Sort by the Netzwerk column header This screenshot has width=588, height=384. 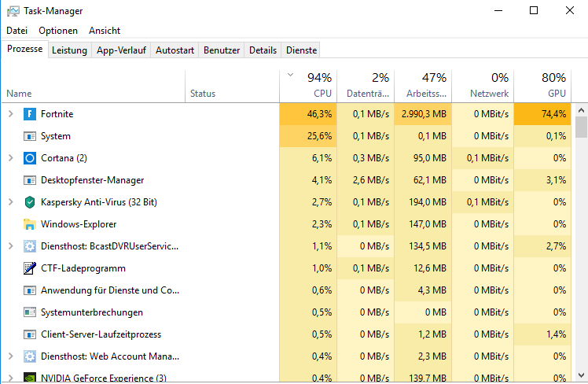pos(483,87)
